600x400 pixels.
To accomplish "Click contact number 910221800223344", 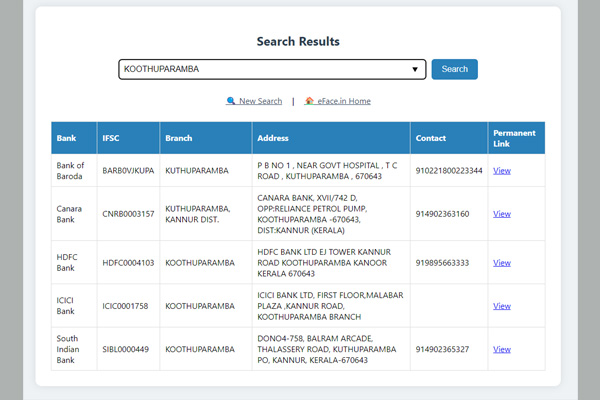I will (449, 171).
